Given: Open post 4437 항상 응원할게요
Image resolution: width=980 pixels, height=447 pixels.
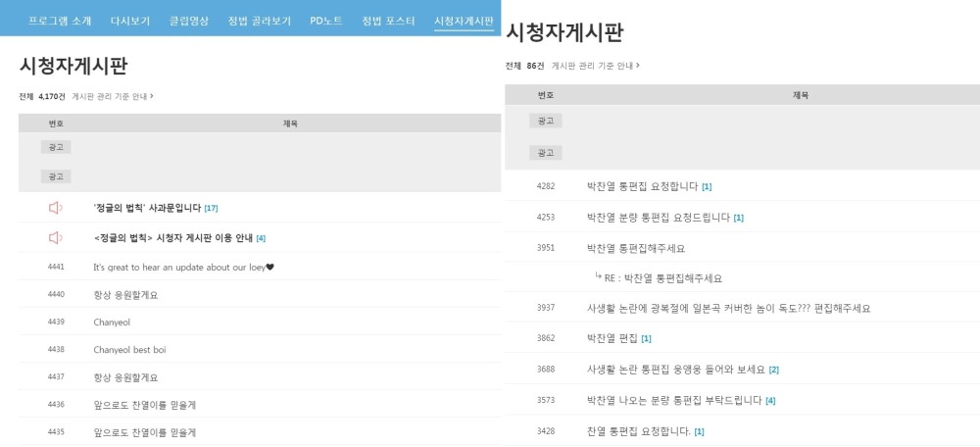Looking at the screenshot, I should 125,377.
